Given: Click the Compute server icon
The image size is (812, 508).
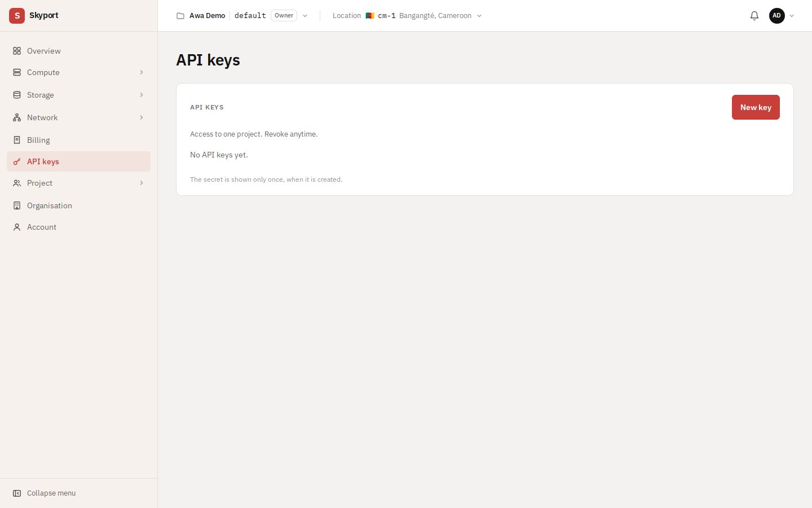Looking at the screenshot, I should pyautogui.click(x=17, y=72).
